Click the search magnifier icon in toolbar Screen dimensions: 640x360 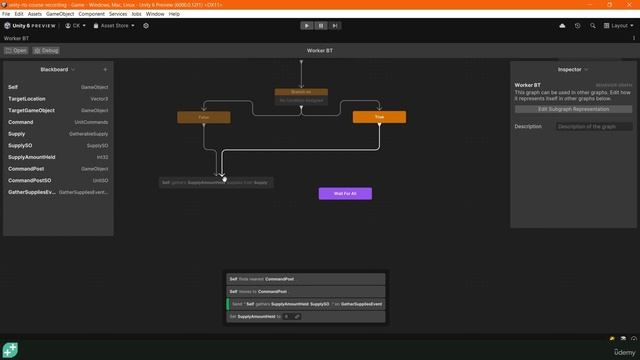point(592,26)
